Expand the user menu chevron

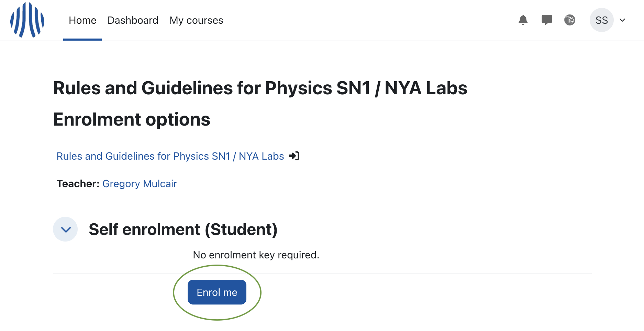tap(622, 20)
